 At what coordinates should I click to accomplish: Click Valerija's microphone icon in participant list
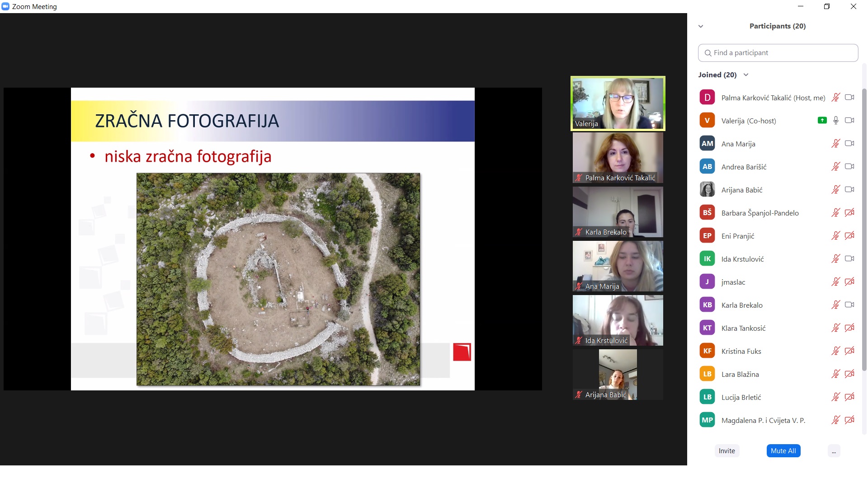pos(836,120)
